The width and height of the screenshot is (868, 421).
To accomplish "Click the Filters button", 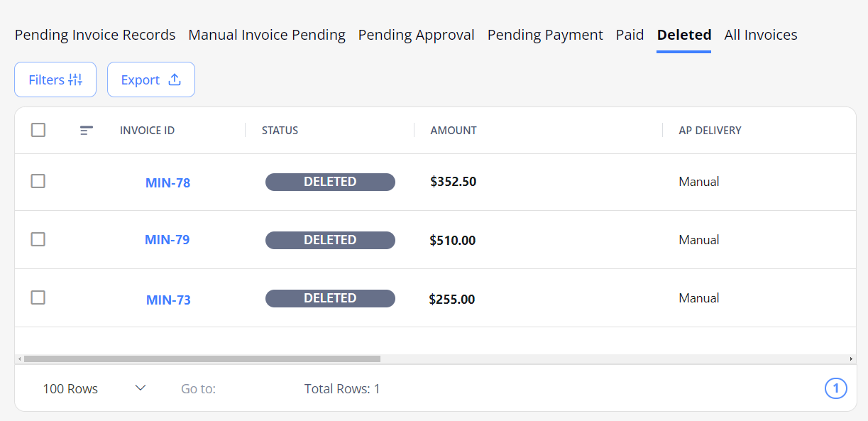I will (x=55, y=80).
